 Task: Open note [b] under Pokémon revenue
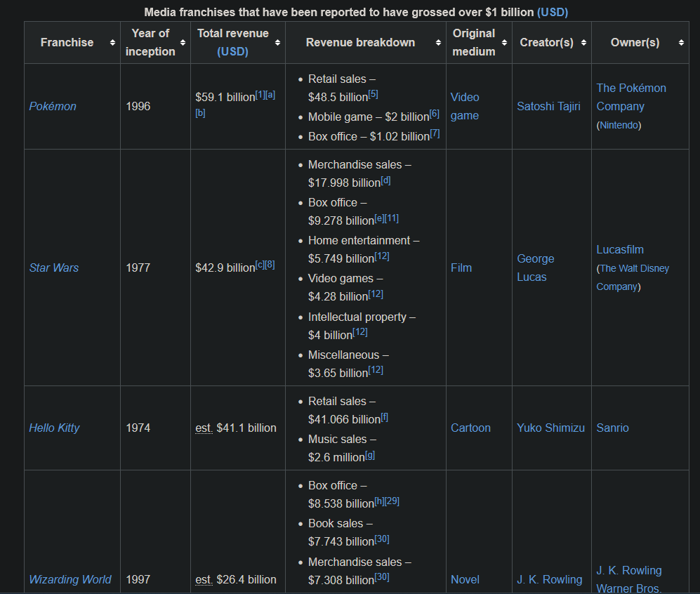200,113
